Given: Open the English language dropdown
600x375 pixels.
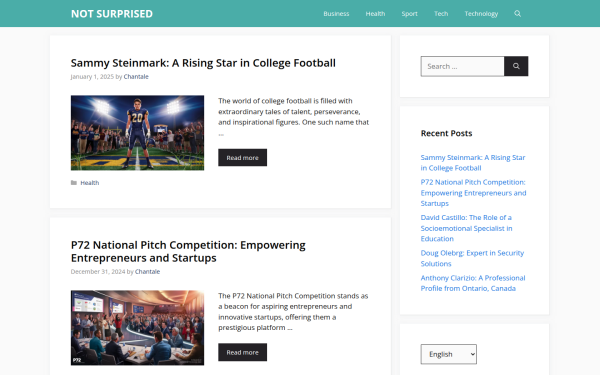Looking at the screenshot, I should pos(448,354).
